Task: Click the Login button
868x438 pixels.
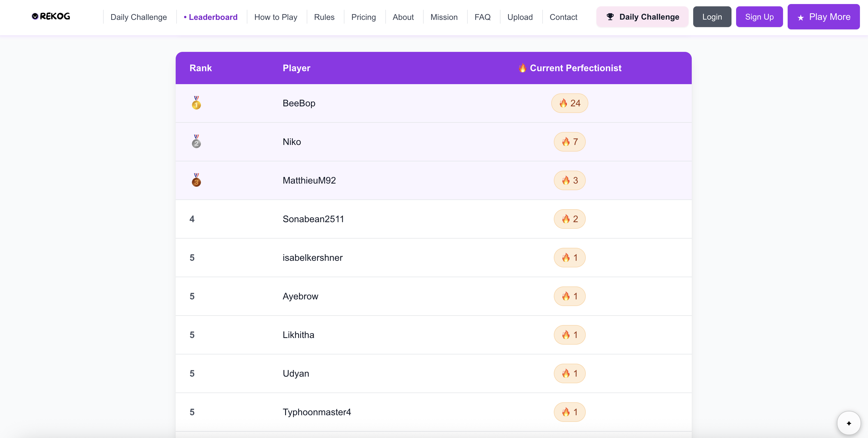Action: pyautogui.click(x=712, y=16)
